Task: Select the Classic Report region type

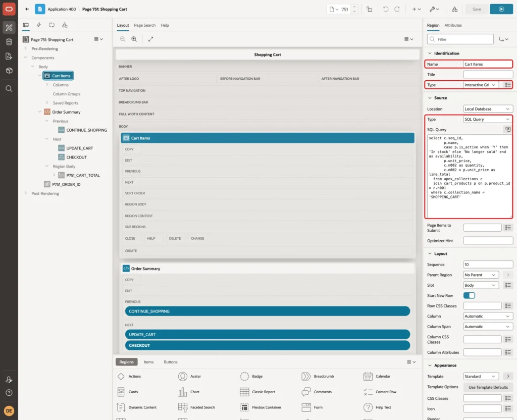Action: click(x=258, y=392)
